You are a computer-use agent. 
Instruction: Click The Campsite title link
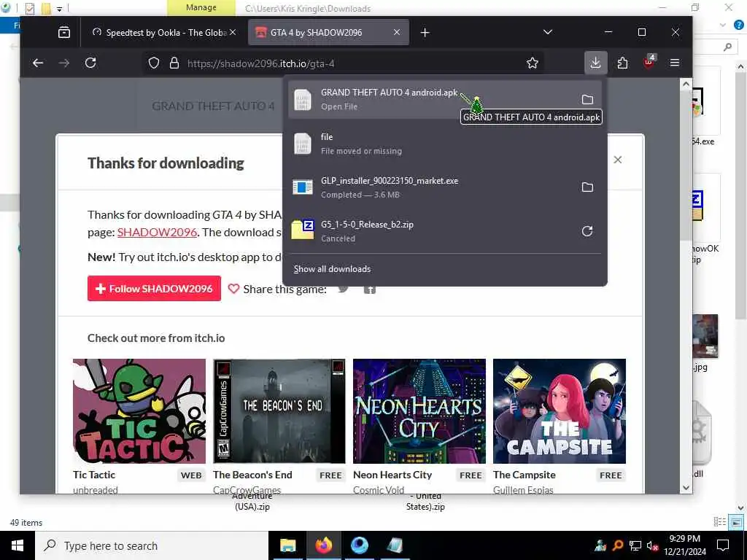(524, 475)
